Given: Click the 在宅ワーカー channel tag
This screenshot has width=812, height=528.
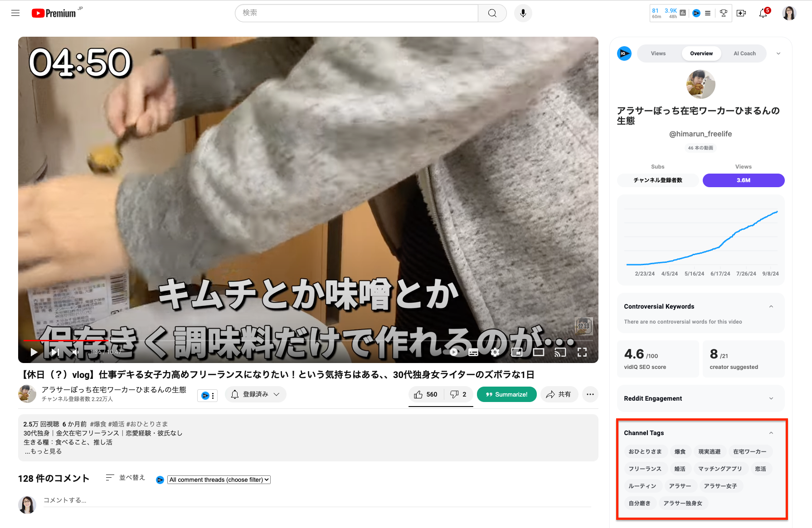Looking at the screenshot, I should coord(750,452).
